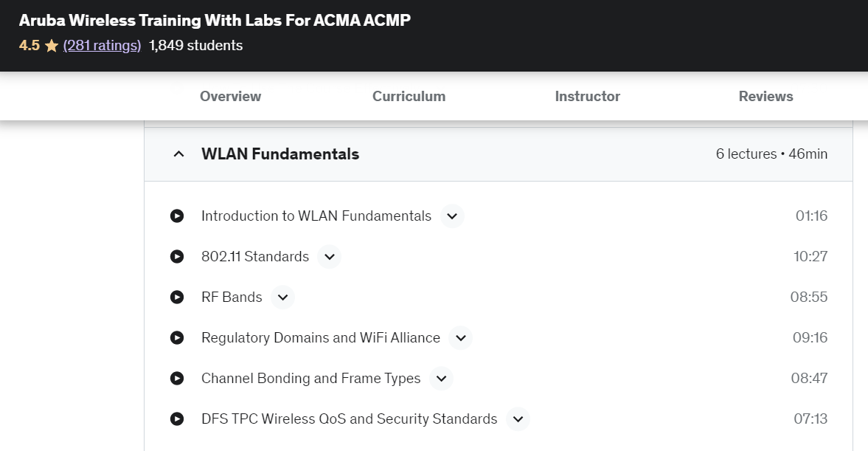Viewport: 868px width, 451px height.
Task: Go to the Instructor tab
Action: point(587,96)
